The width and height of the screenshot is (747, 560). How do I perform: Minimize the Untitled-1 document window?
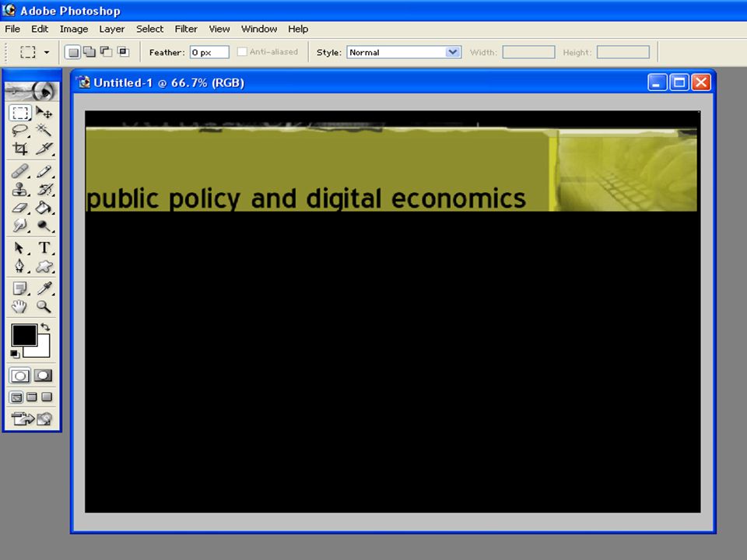(x=657, y=82)
